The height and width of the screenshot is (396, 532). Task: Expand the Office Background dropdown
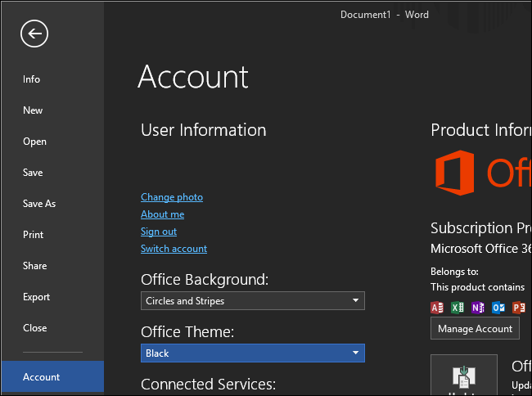(x=252, y=301)
